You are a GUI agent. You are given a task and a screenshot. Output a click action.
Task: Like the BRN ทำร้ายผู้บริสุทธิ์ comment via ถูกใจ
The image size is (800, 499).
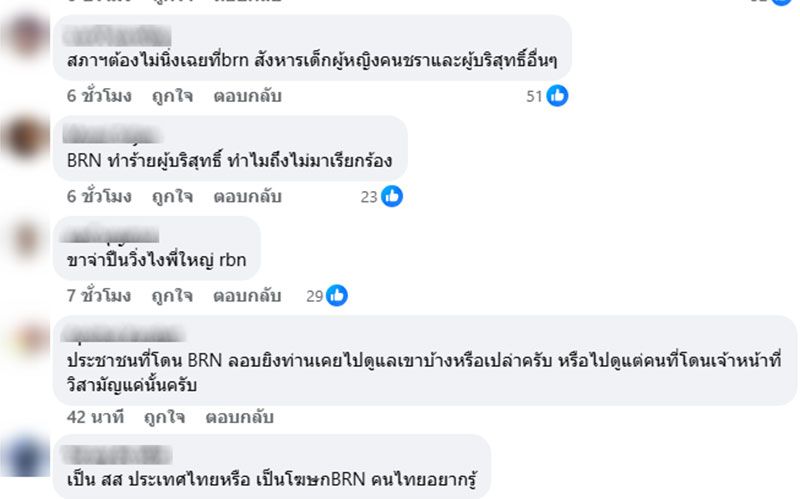[x=172, y=196]
